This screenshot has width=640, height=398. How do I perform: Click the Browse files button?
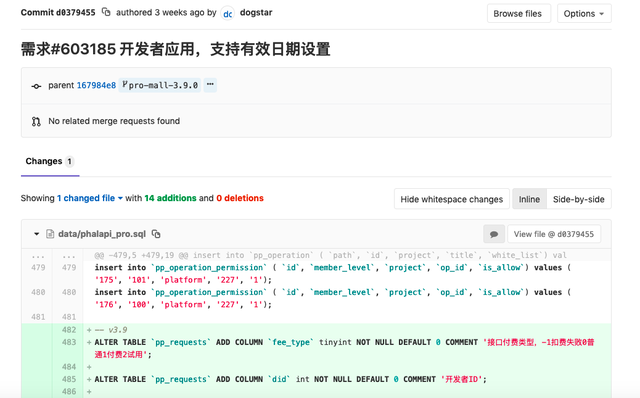coord(518,13)
